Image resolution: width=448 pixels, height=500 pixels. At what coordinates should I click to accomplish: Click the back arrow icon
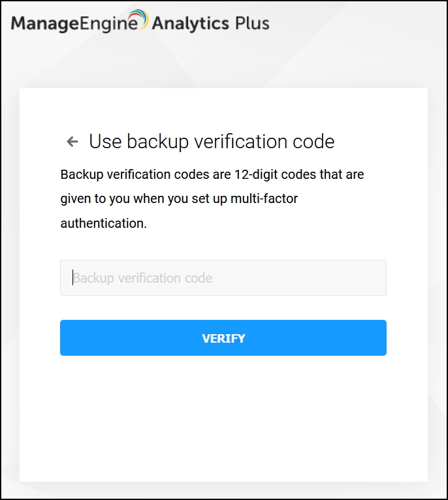click(x=72, y=142)
